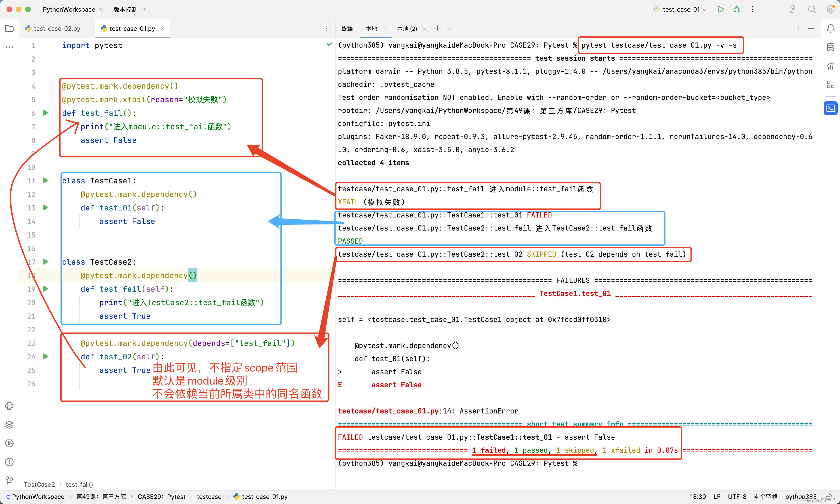
Task: Click the 终端 panel title
Action: pos(347,29)
